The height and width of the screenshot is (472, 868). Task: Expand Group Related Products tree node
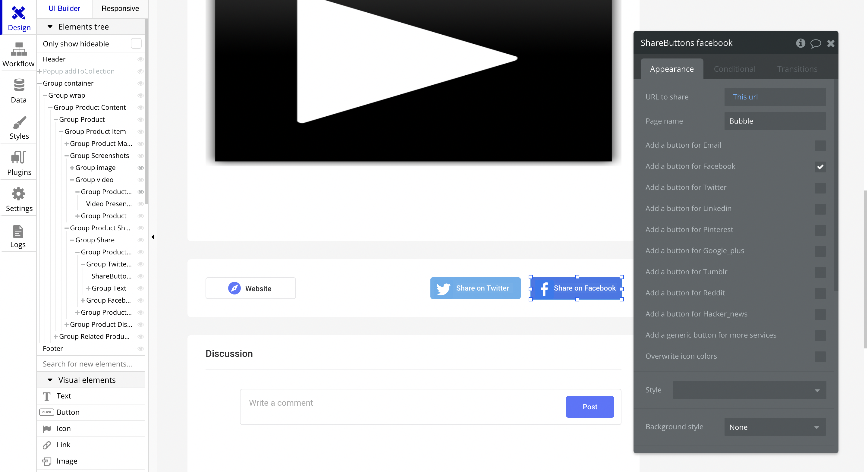point(55,337)
